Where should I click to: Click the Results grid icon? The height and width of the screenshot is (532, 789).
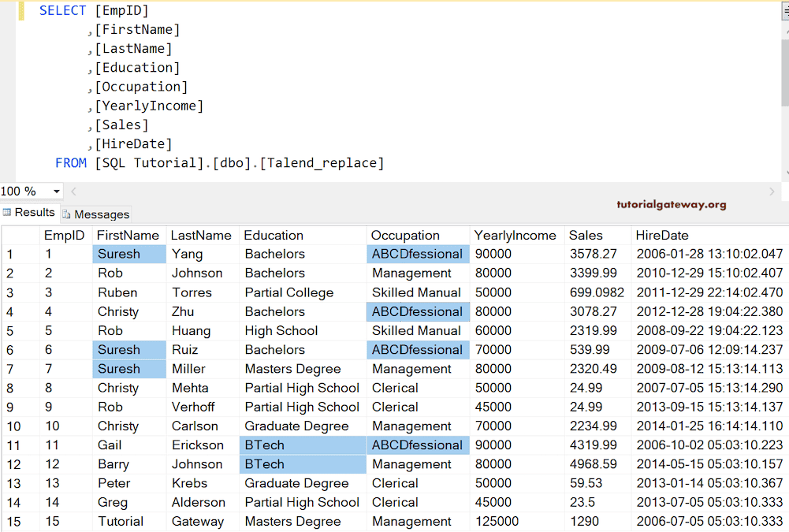click(x=7, y=212)
